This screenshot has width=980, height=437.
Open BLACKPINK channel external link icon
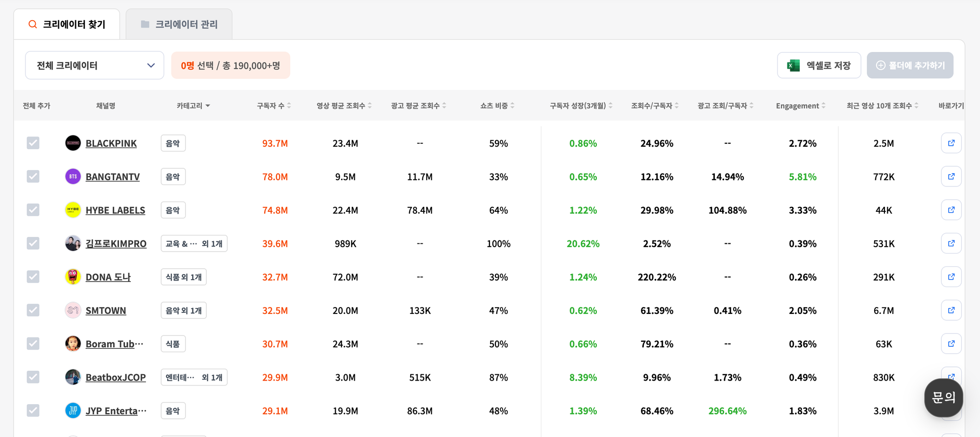[951, 143]
